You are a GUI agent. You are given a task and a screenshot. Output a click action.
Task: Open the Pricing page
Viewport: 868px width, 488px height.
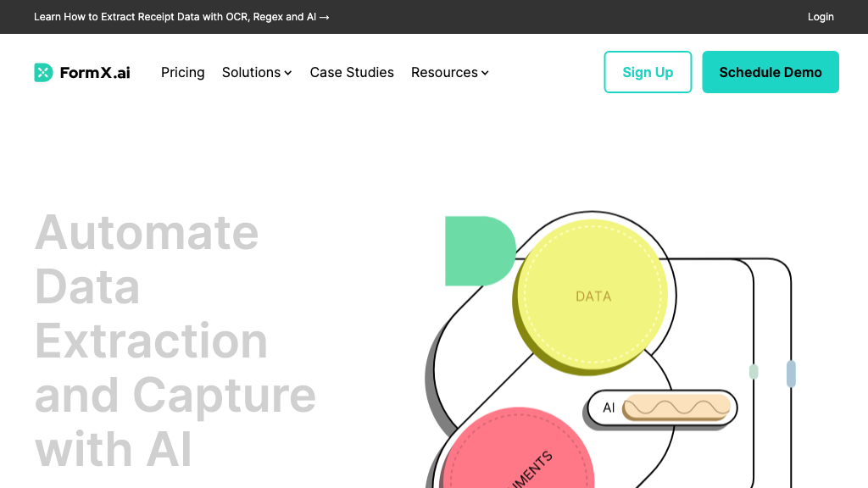pos(183,73)
